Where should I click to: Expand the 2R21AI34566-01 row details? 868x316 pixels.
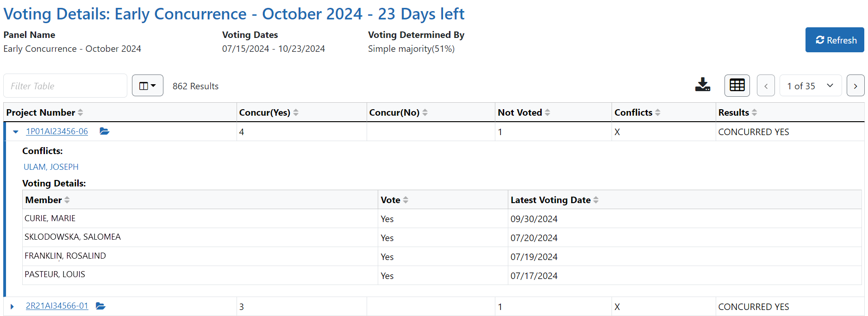(12, 306)
